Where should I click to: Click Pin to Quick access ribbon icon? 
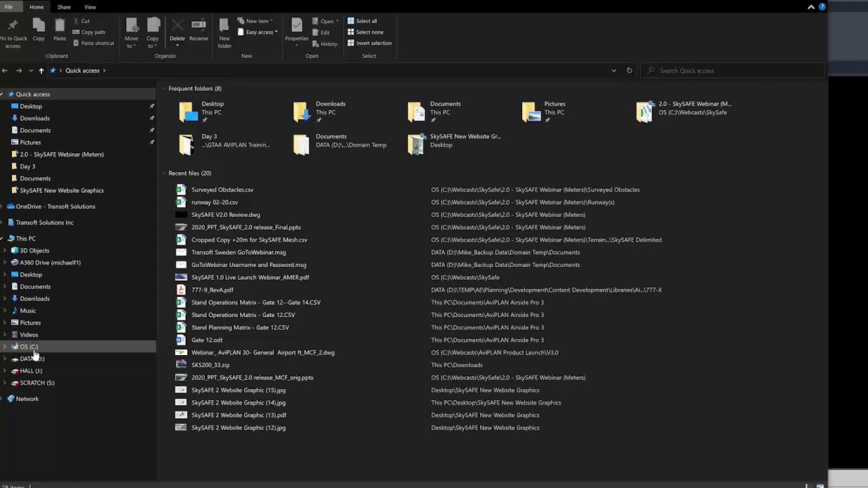13,33
